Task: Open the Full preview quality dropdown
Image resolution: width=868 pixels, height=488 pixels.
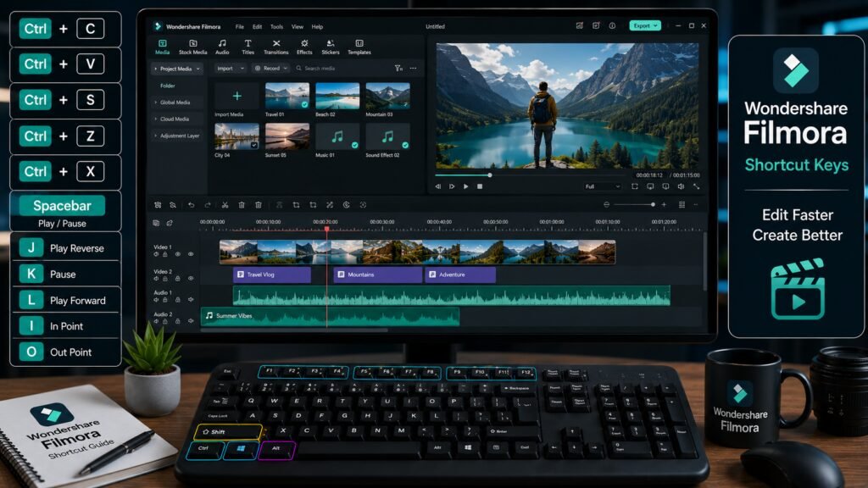Action: tap(603, 186)
